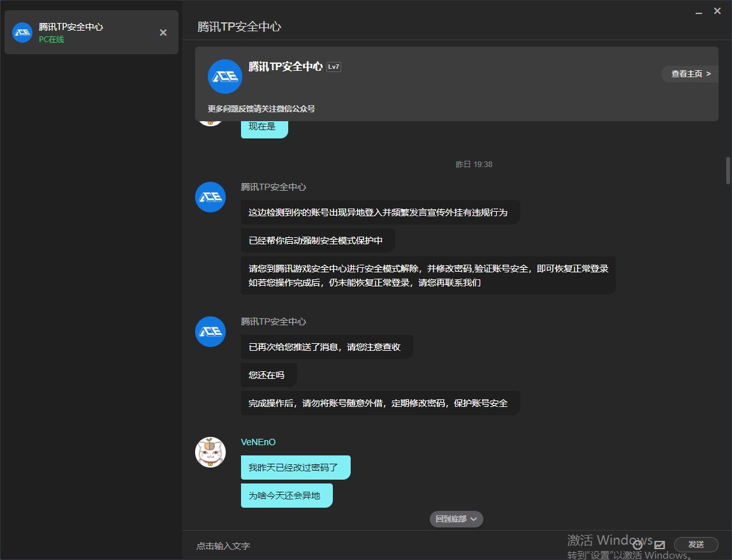Click sender name above 已再次给您推送 message
Screen dimensions: 732x560
[274, 321]
